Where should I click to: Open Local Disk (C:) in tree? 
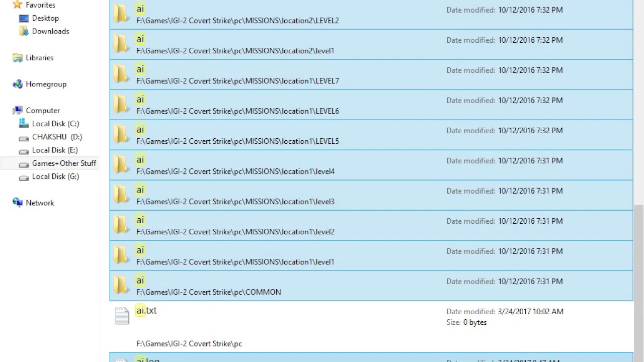[55, 124]
